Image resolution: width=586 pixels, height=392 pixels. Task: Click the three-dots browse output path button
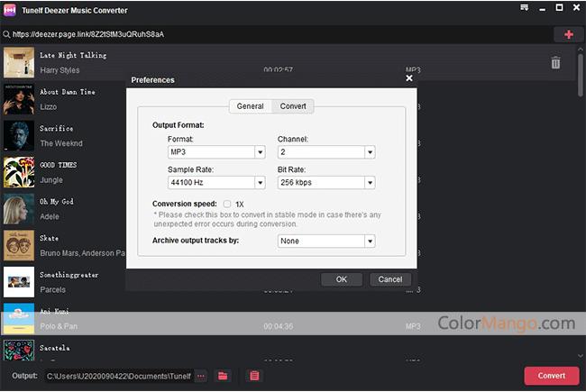pos(200,376)
